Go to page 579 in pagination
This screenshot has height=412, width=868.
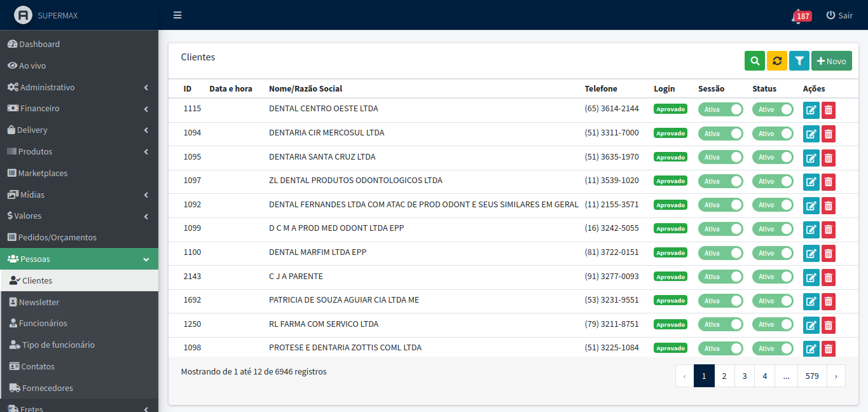812,376
